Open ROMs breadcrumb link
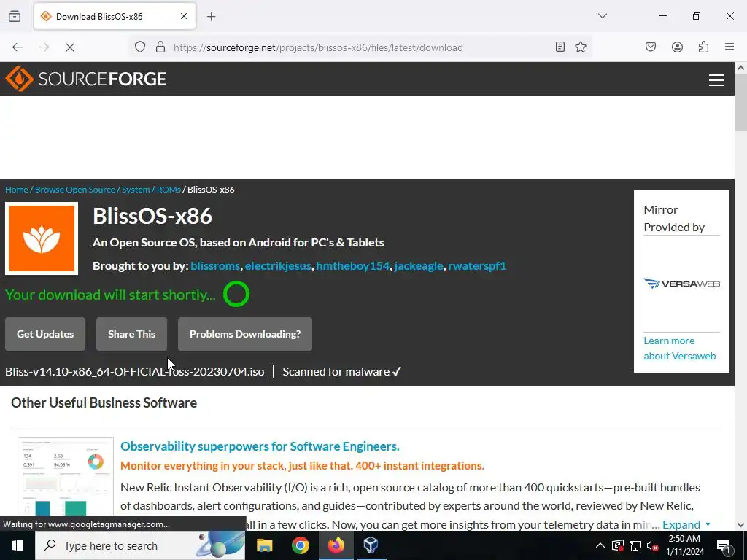This screenshot has width=747, height=560. (x=169, y=190)
